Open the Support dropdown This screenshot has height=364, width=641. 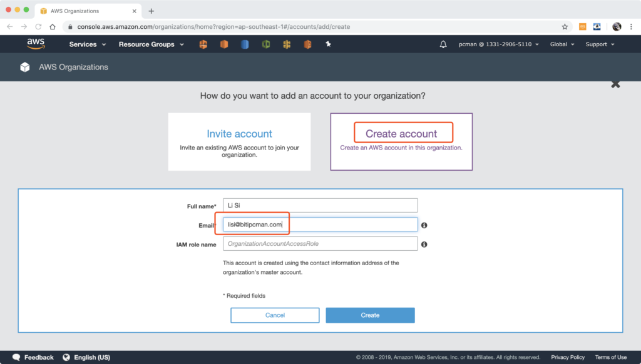coord(600,44)
